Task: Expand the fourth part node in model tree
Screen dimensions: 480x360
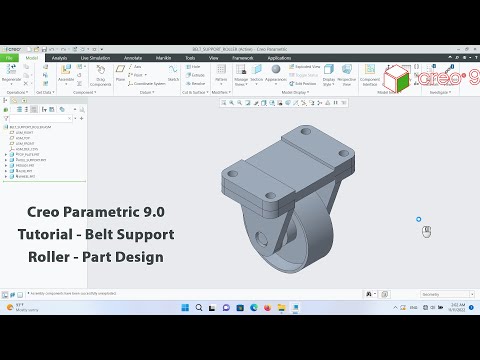Action: tap(6, 171)
